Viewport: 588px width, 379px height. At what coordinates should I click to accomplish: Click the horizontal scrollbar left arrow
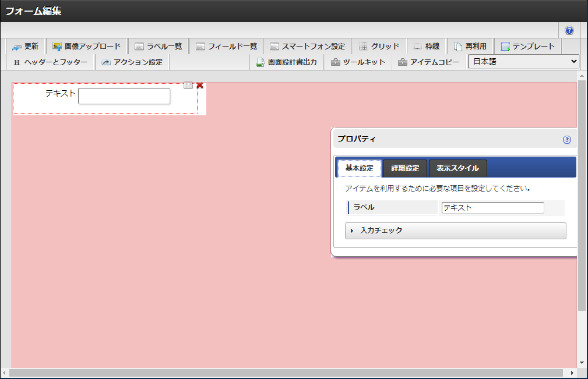4,373
